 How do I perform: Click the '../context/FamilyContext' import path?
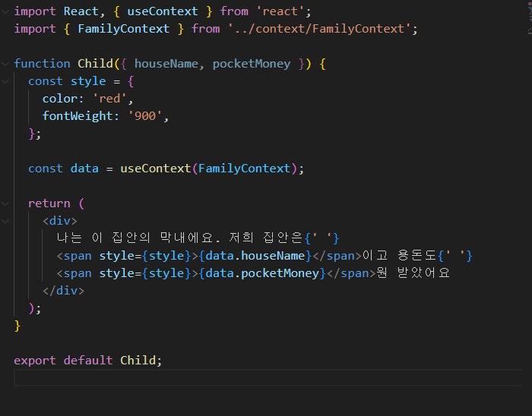(x=319, y=29)
